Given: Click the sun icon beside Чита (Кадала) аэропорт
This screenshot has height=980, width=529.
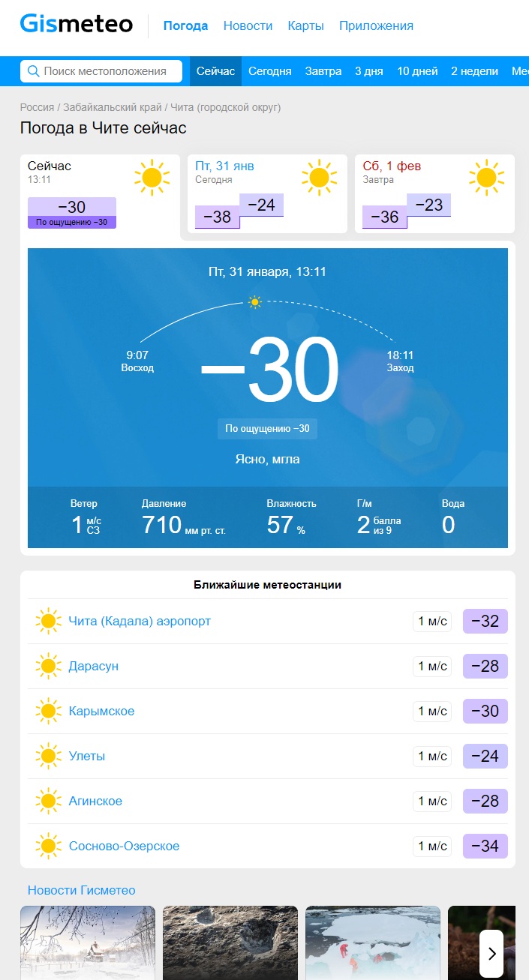Looking at the screenshot, I should point(49,621).
